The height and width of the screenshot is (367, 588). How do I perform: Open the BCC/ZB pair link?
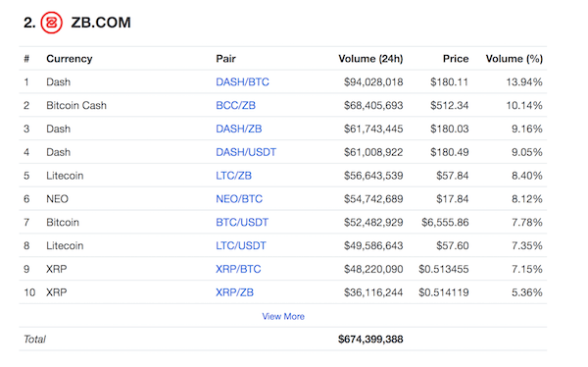(235, 105)
